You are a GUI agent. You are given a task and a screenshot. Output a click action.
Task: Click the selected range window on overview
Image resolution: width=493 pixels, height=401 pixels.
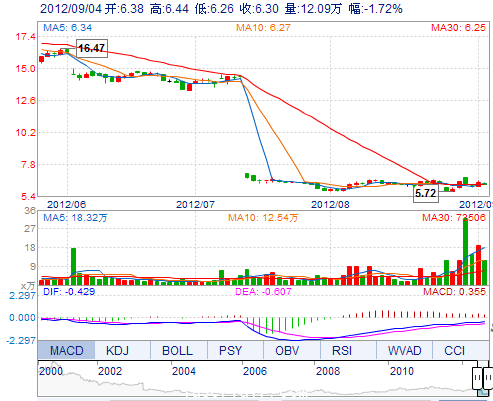click(x=483, y=378)
